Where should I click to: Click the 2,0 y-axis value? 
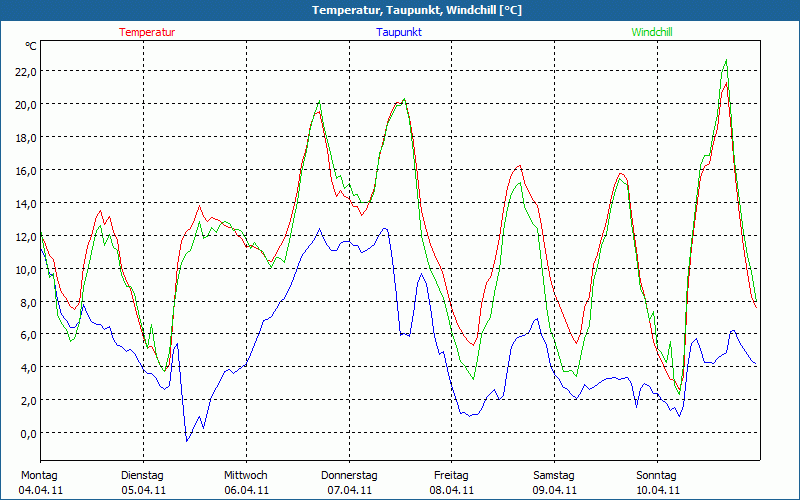click(29, 401)
